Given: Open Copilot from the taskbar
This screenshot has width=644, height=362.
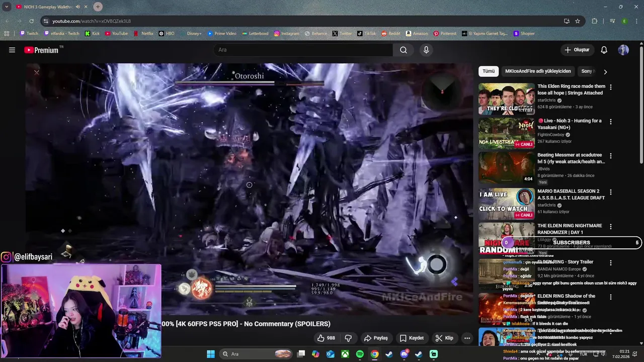Looking at the screenshot, I should click(x=315, y=354).
